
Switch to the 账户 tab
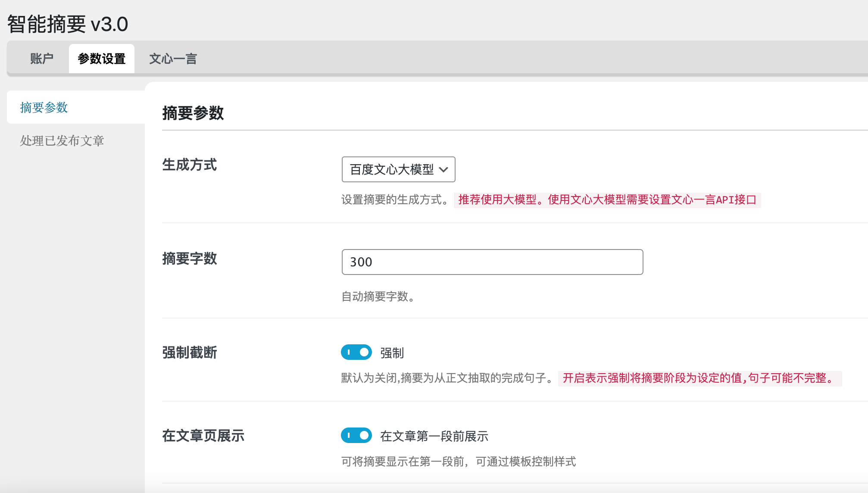pos(42,58)
